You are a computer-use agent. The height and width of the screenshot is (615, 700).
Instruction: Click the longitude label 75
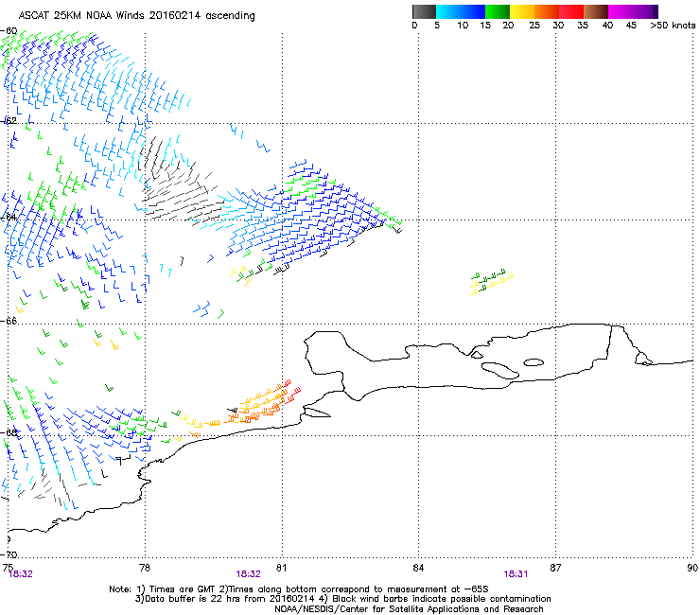point(8,567)
